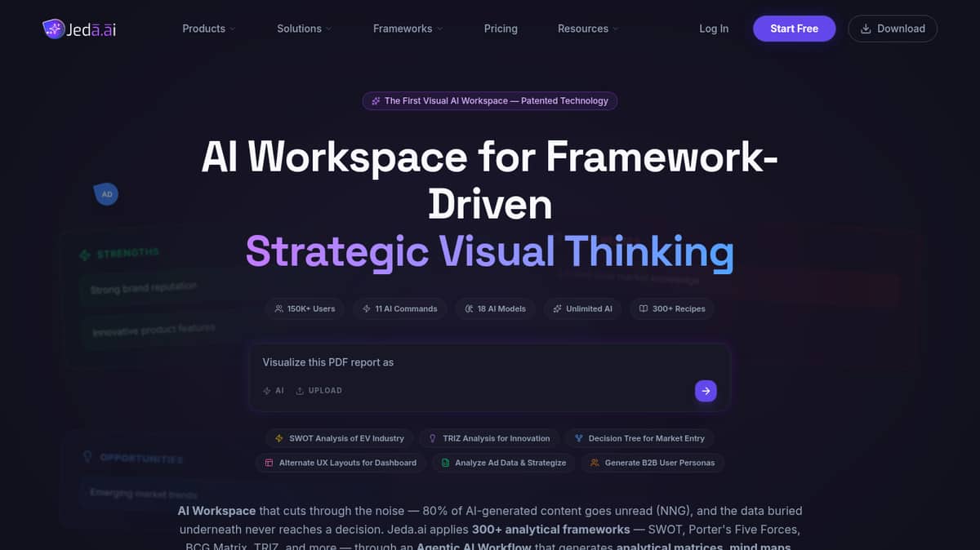Viewport: 980px width, 550px height.
Task: Click the AI sparkle icon under the prompt
Action: (267, 391)
